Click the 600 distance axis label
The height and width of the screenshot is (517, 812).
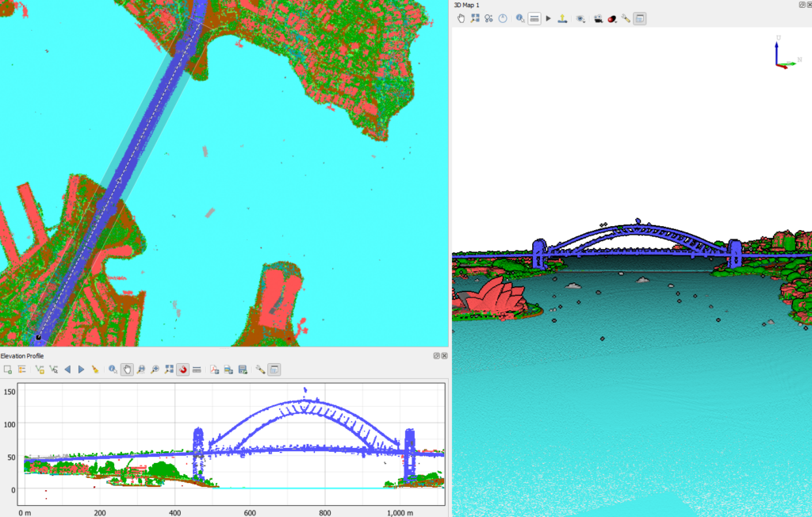[250, 513]
